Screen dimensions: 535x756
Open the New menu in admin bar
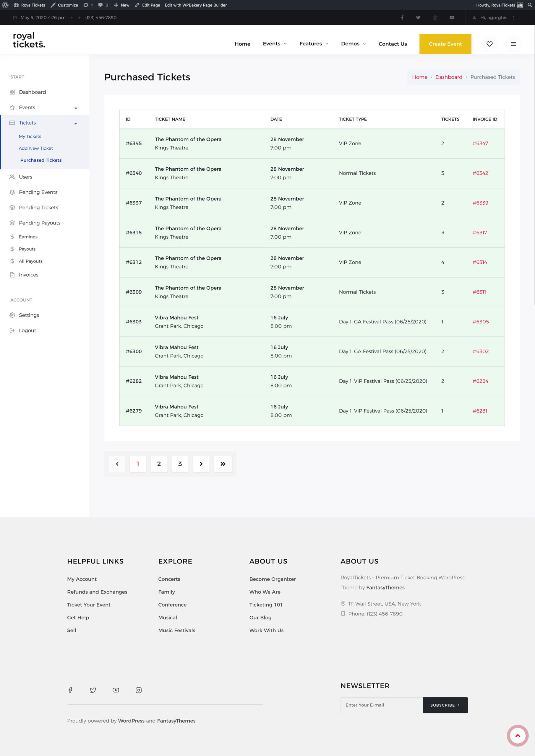point(121,5)
